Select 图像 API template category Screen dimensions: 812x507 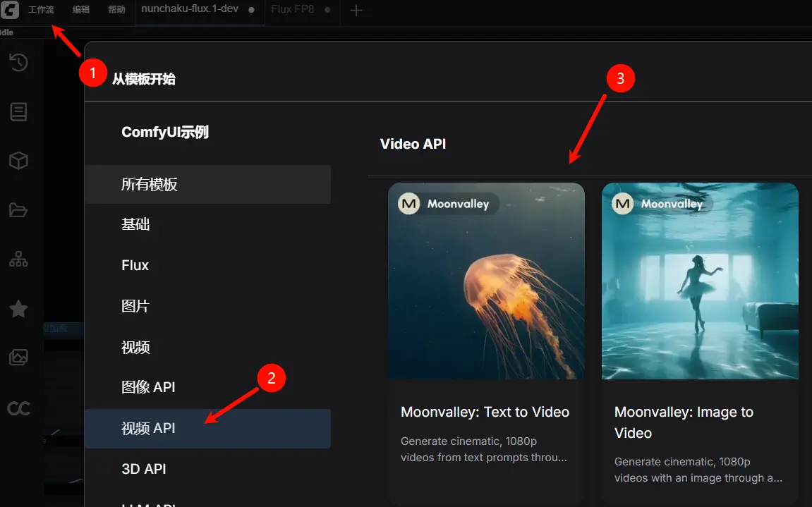click(207, 387)
